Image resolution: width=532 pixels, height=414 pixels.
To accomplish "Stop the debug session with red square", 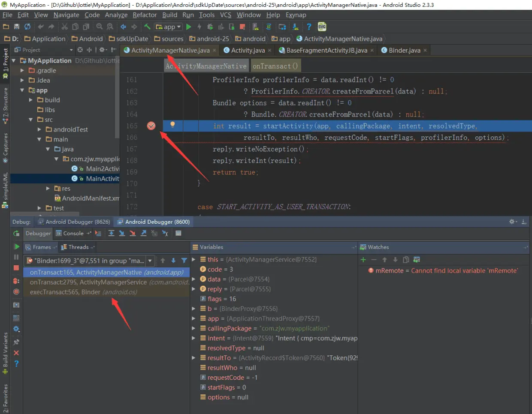I will 16,268.
